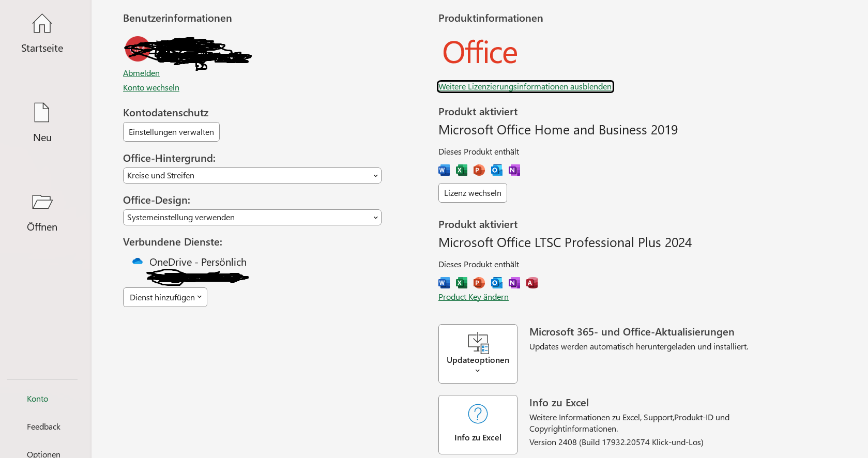Viewport: 868px width, 458px height.
Task: Click the Startseite home icon
Action: coord(42,23)
